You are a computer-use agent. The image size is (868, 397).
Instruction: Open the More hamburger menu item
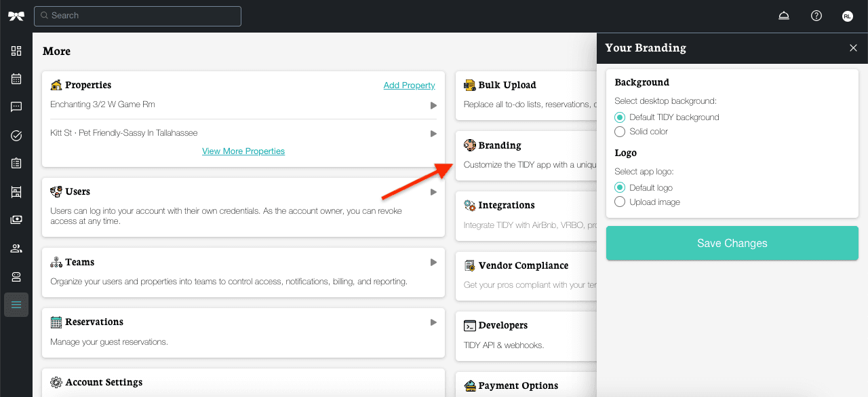tap(16, 305)
